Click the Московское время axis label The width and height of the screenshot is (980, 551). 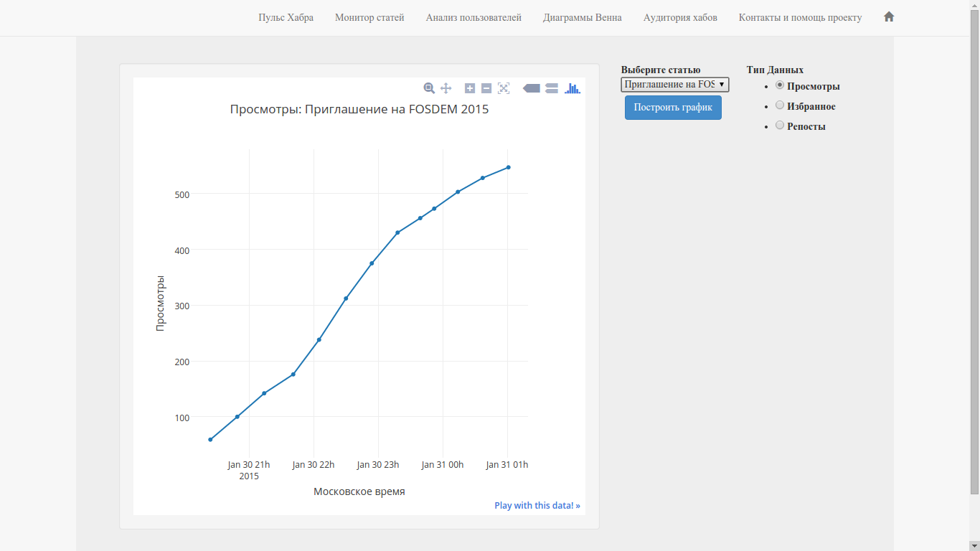[359, 491]
